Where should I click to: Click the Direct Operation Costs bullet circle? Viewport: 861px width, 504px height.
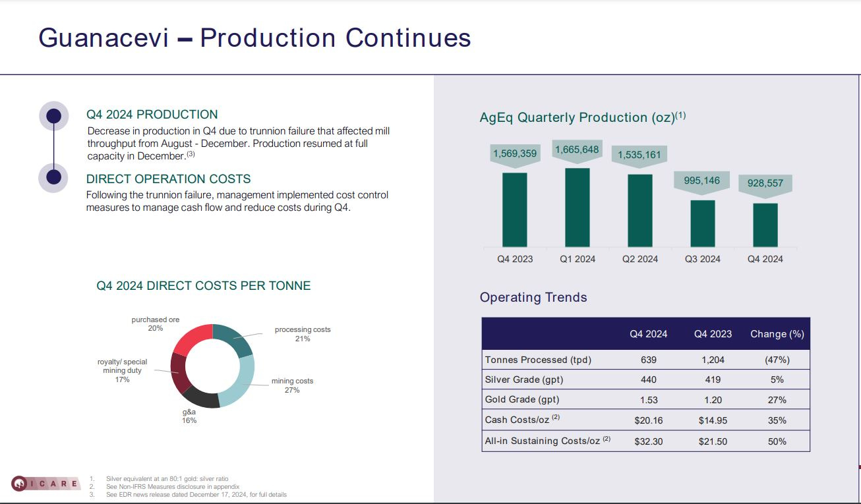(x=54, y=177)
